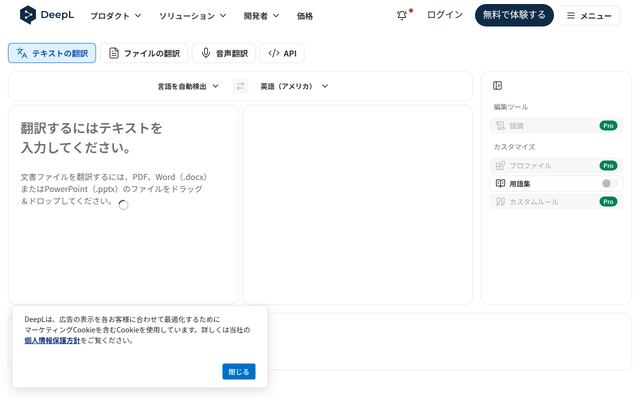This screenshot has height=400, width=640.
Task: Click the 語調 (tone) tool
Action: coord(556,126)
